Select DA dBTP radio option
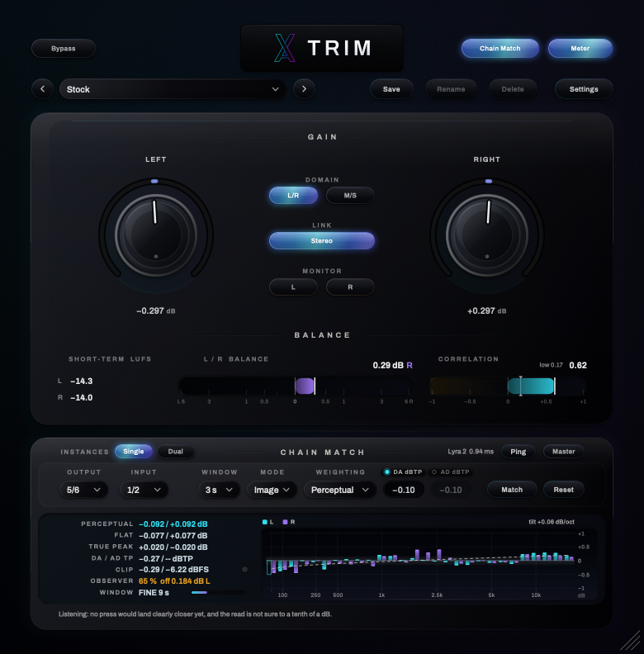 (x=403, y=472)
